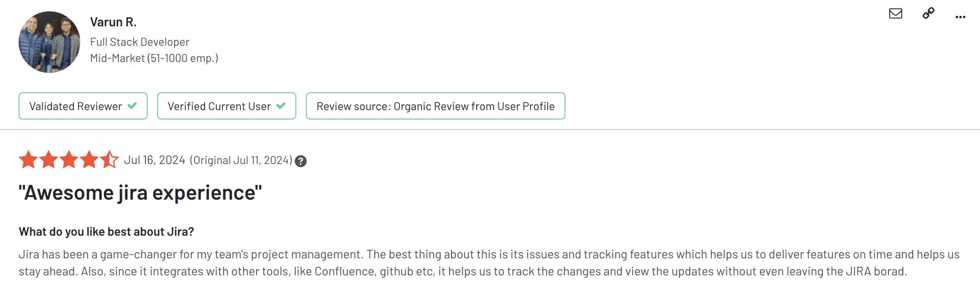Click the Mid-Market company size text
This screenshot has height=294, width=980.
pyautogui.click(x=154, y=58)
